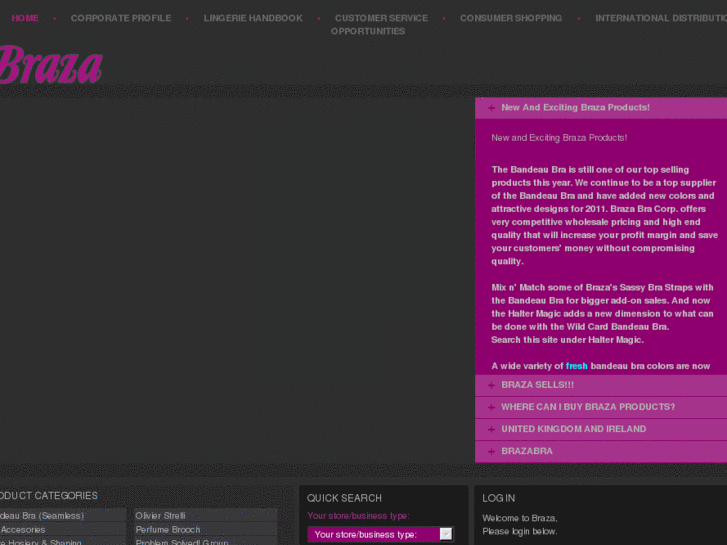Click 'Search this site under Halter Magic.' line
Viewport: 727px width, 545px height.
click(x=568, y=340)
